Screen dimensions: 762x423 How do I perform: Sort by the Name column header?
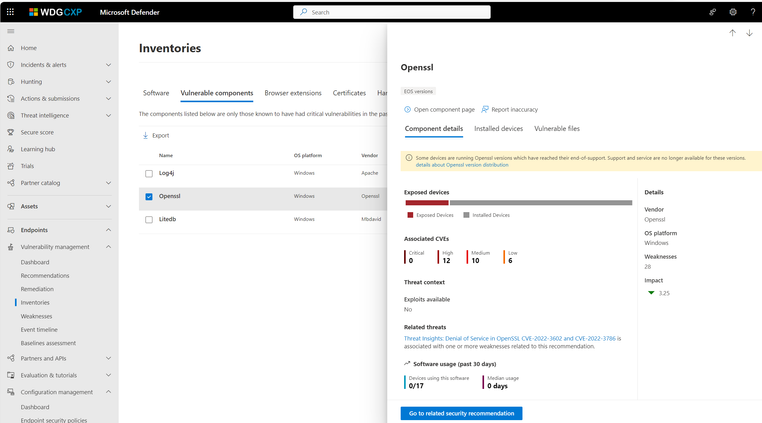[166, 156]
